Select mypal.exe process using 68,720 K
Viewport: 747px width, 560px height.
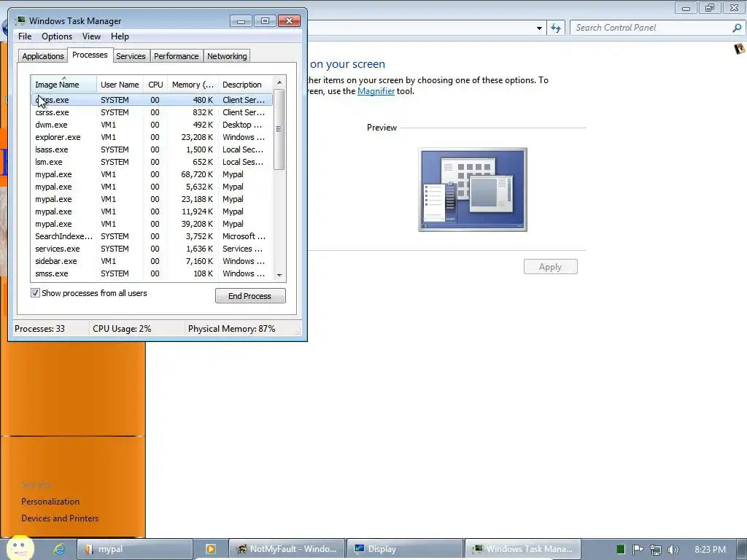(x=152, y=174)
